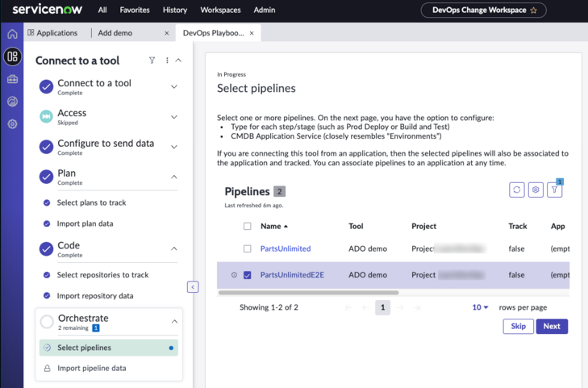
Task: Open the PartsUnlimitedE2E pipeline link
Action: pos(292,275)
